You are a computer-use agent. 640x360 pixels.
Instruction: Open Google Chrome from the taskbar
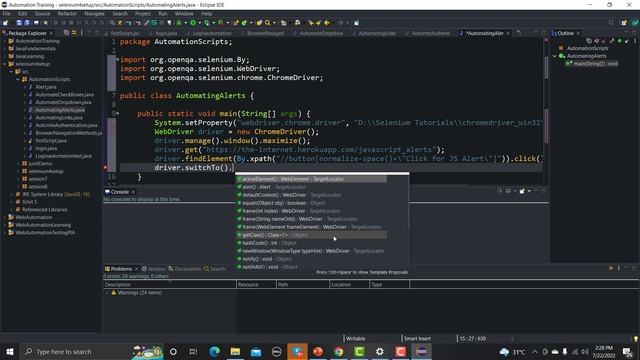pos(338,351)
